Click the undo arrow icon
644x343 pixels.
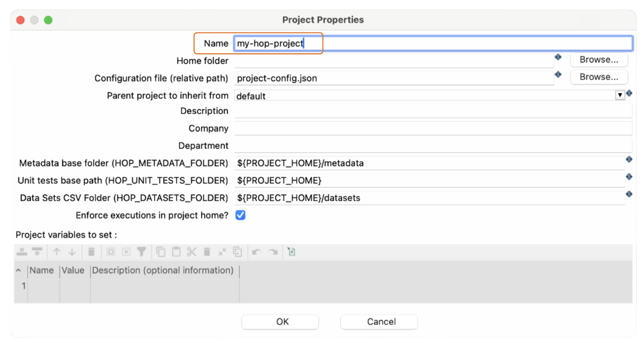(257, 252)
